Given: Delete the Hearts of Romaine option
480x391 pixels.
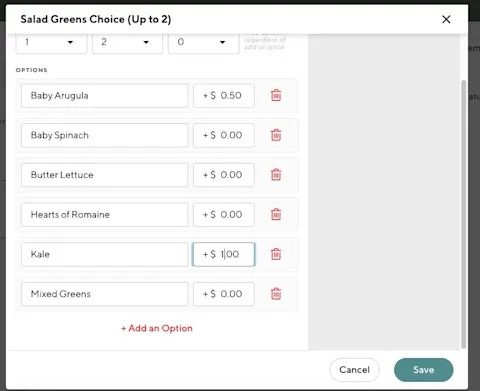Looking at the screenshot, I should pos(276,214).
